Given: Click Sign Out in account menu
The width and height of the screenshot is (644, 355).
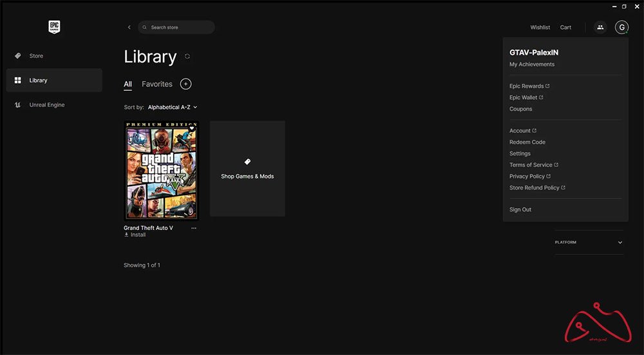Looking at the screenshot, I should click(520, 209).
